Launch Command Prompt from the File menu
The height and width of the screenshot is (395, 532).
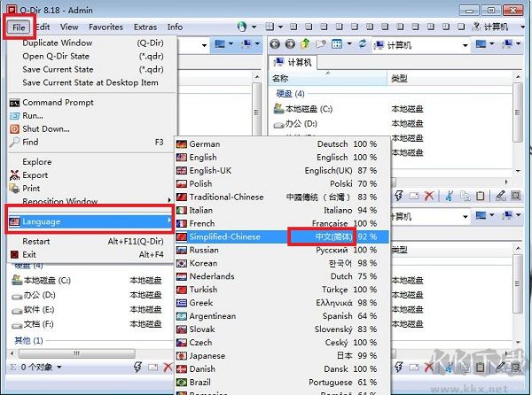tap(90, 103)
